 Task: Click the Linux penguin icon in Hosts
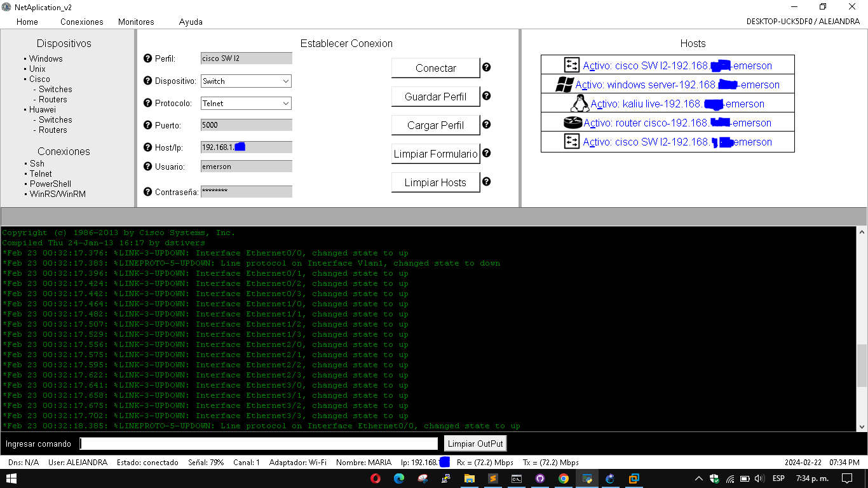pos(580,104)
